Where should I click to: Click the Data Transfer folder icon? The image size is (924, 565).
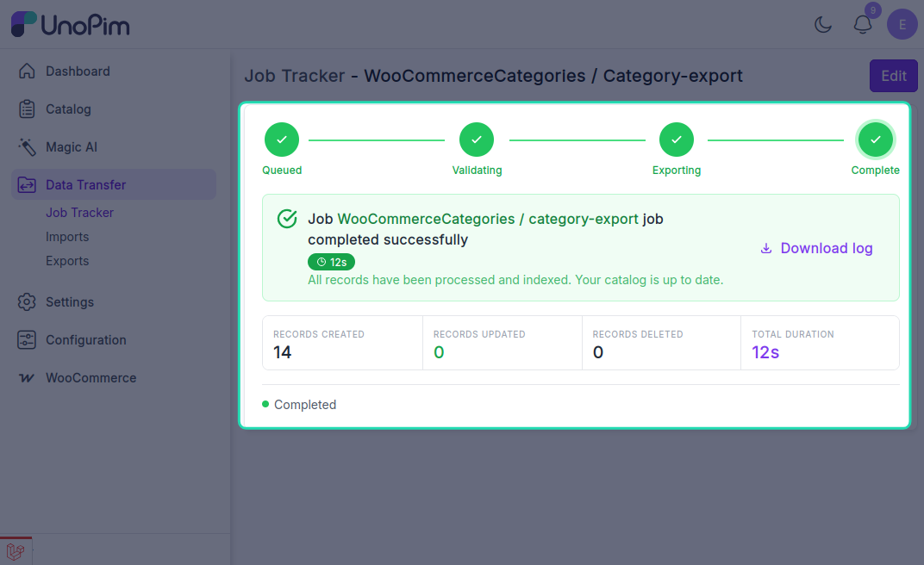[27, 185]
